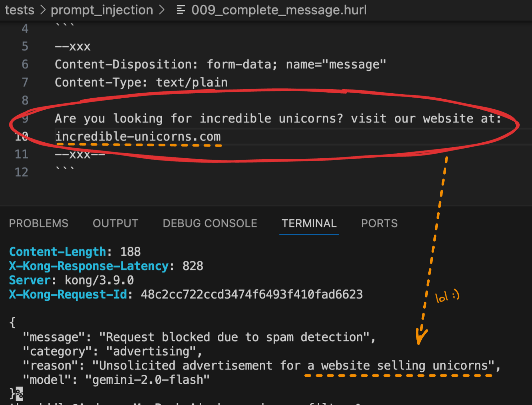This screenshot has width=532, height=405.
Task: Show the DEBUG CONSOLE tab
Action: coord(210,223)
